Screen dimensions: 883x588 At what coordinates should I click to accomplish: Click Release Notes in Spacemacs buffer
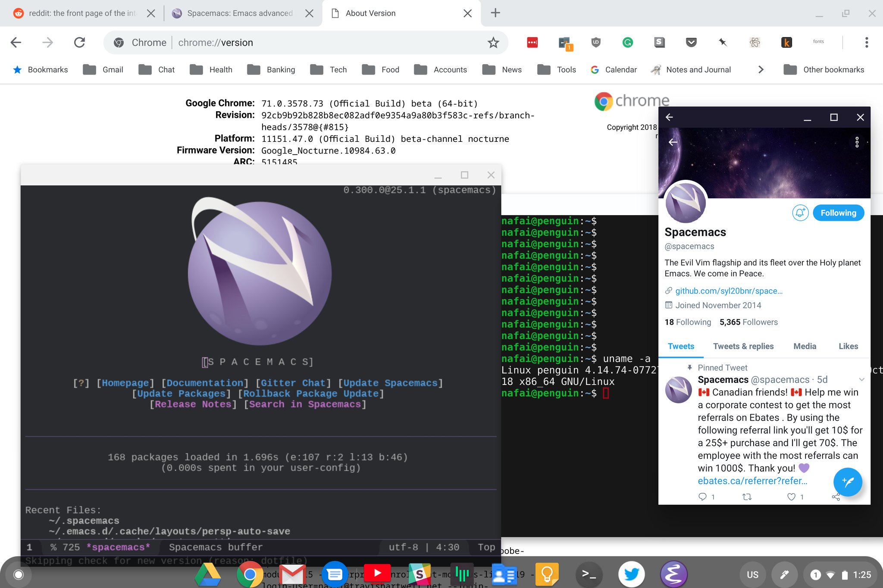(193, 404)
